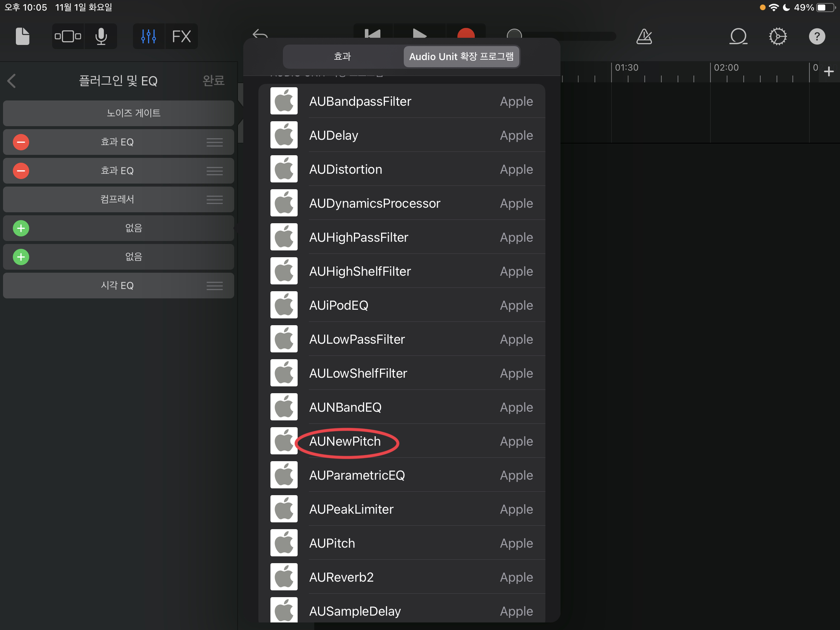Tap 완료 to finish editing
Screen dimensions: 840x630
pos(213,80)
